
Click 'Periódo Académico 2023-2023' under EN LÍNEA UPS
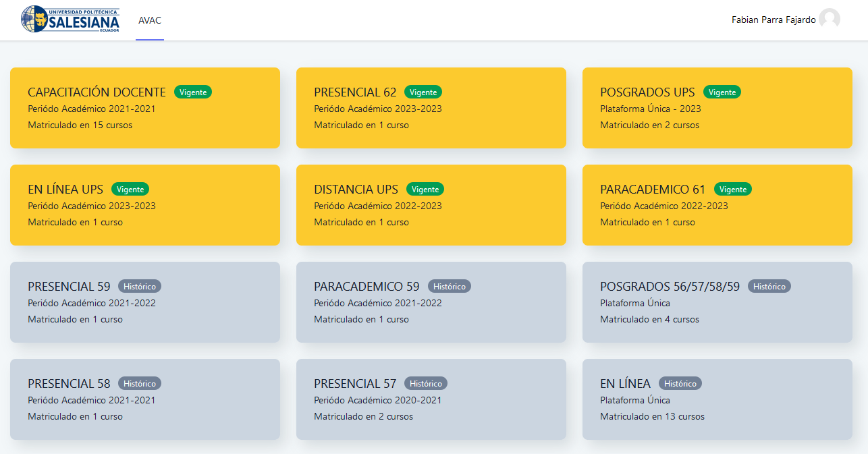click(92, 206)
